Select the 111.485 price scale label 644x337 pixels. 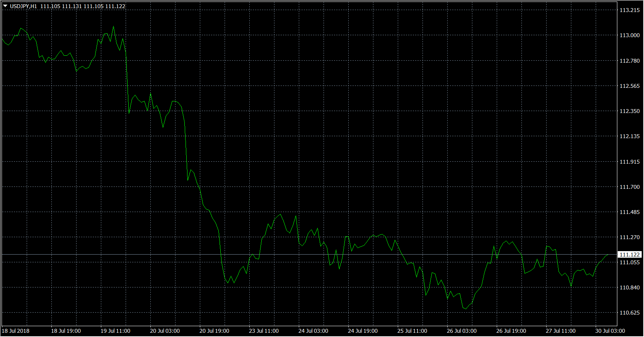click(629, 212)
